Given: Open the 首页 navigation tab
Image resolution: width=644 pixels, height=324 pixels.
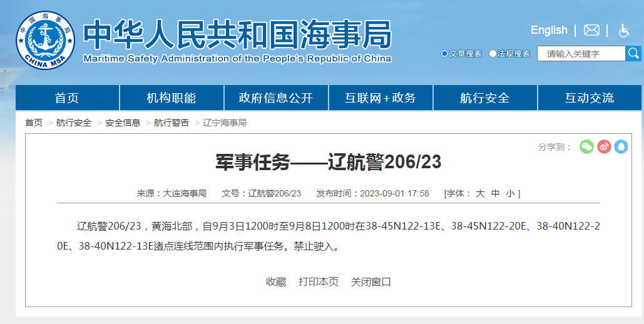Looking at the screenshot, I should 68,98.
